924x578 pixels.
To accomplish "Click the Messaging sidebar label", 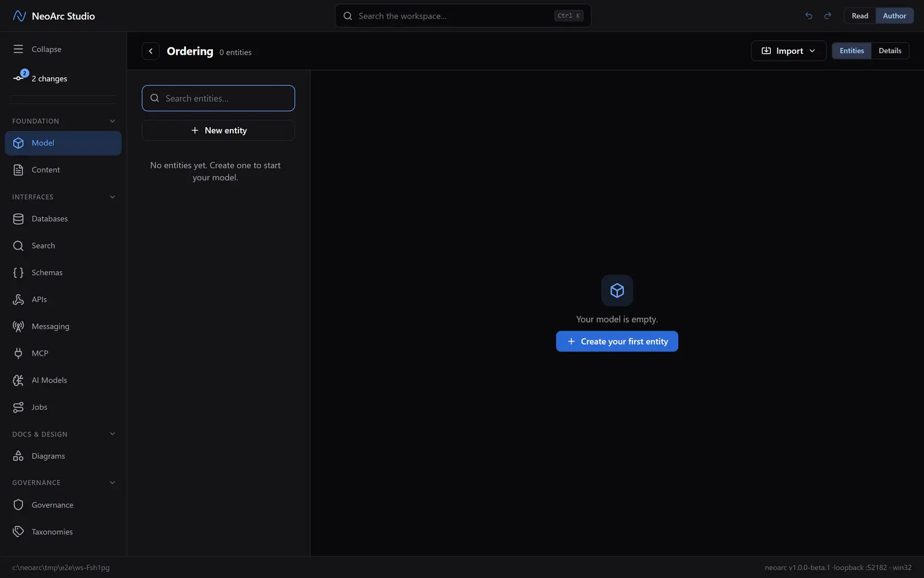I will point(51,327).
